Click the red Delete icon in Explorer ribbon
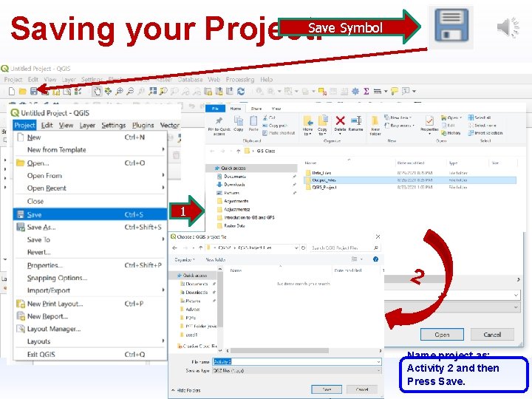532x399 pixels. 340,124
